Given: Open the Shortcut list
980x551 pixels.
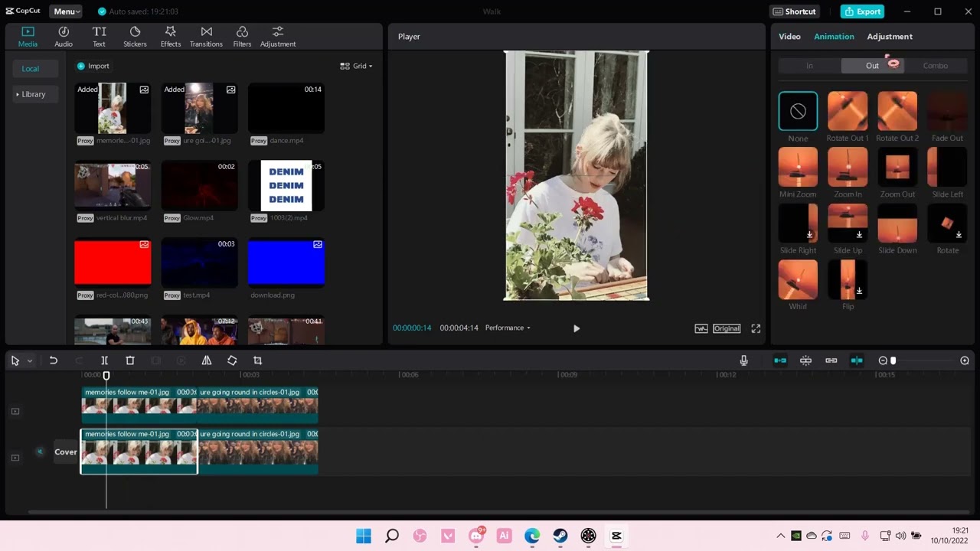Looking at the screenshot, I should click(795, 11).
